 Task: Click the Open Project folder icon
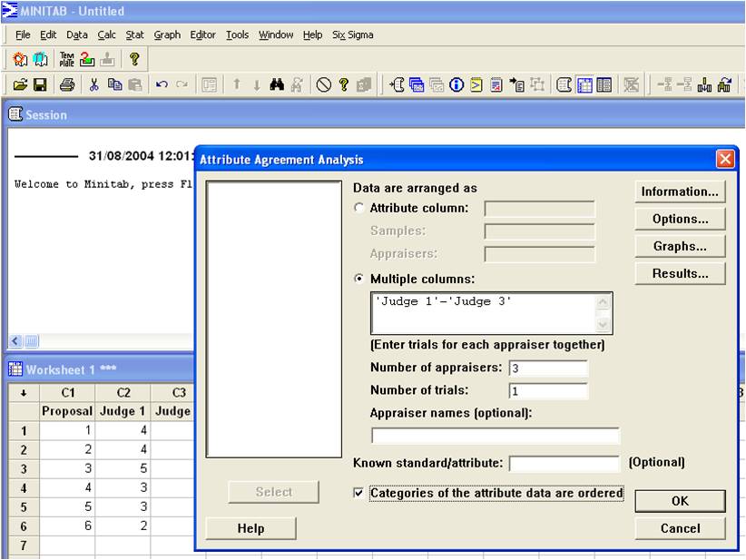pos(20,85)
